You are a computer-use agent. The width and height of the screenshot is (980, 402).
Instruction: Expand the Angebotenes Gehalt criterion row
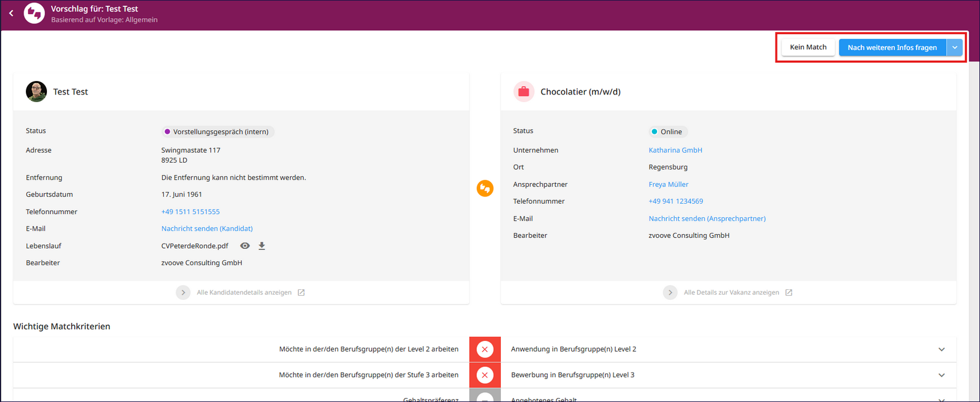[x=941, y=399]
